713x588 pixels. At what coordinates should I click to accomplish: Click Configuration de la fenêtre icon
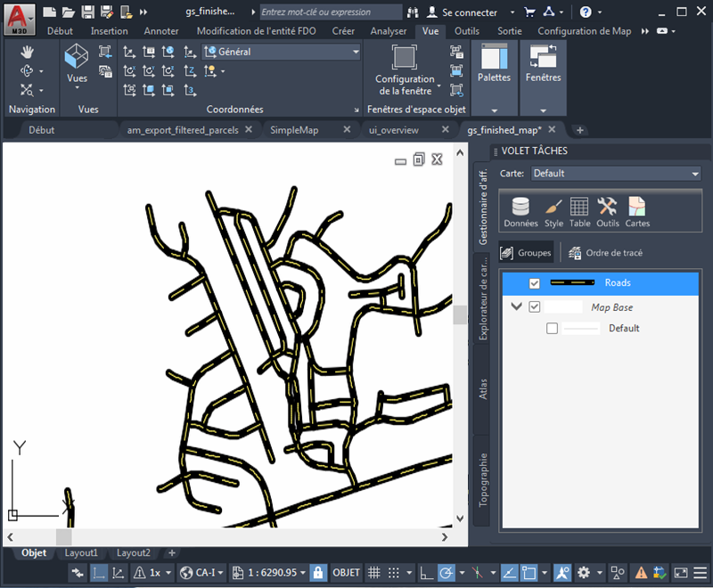pos(405,57)
